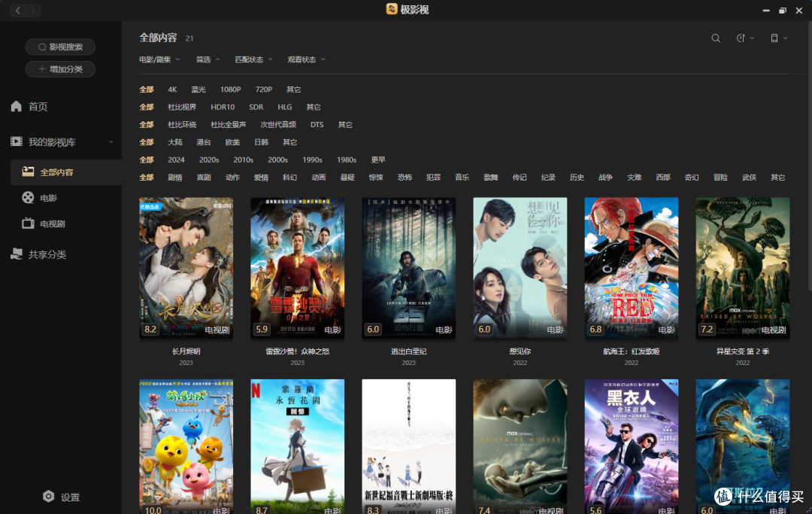Filter by 科幻 genre
The height and width of the screenshot is (514, 812).
point(290,178)
